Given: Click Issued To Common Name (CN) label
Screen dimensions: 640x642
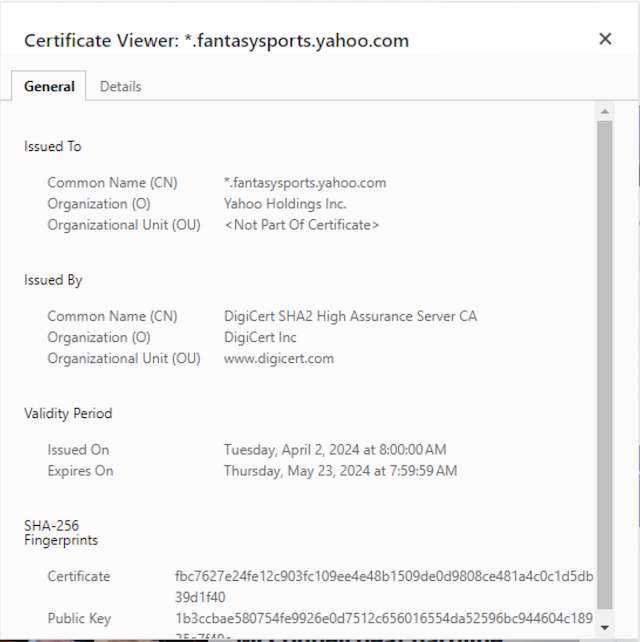Looking at the screenshot, I should coord(112,183).
